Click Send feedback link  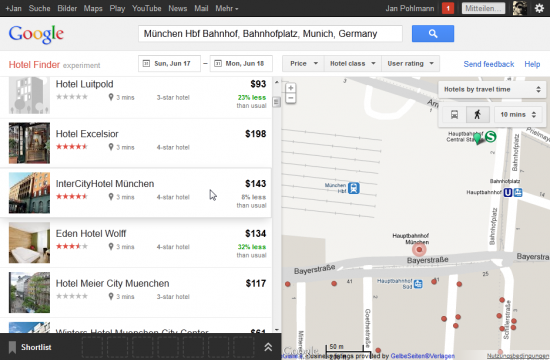(489, 64)
